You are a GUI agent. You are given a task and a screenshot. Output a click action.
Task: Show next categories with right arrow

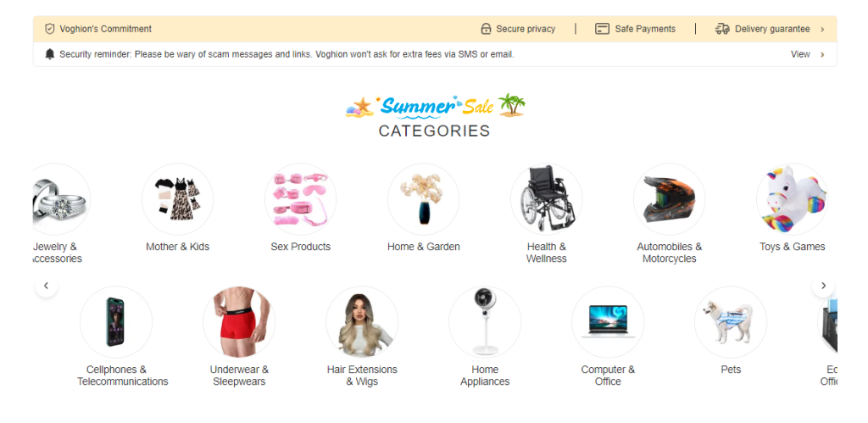click(x=823, y=286)
